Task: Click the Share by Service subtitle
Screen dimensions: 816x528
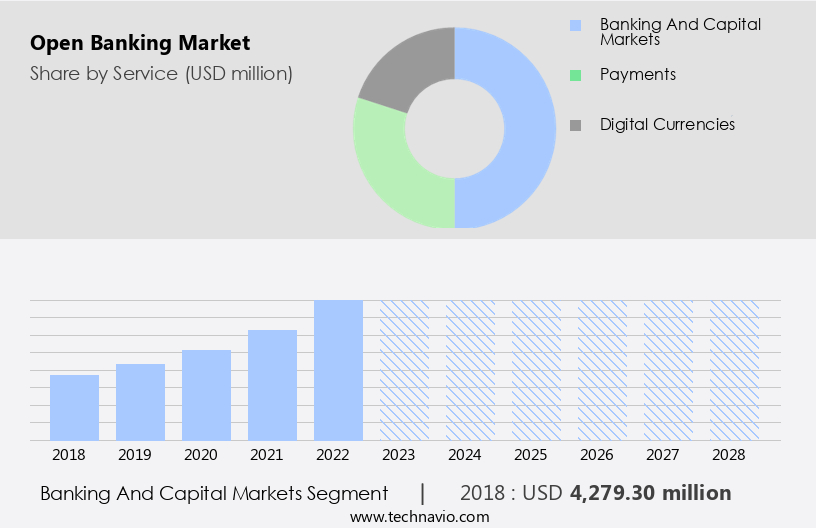Action: tap(161, 74)
